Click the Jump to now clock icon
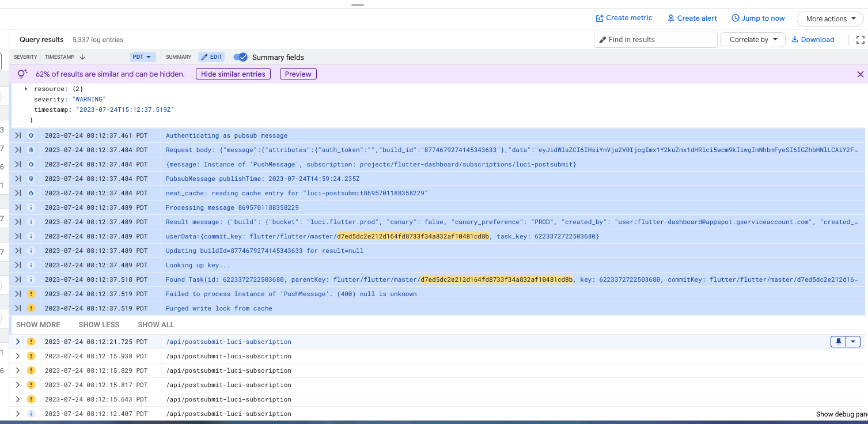Viewport: 868px width, 424px height. tap(736, 18)
